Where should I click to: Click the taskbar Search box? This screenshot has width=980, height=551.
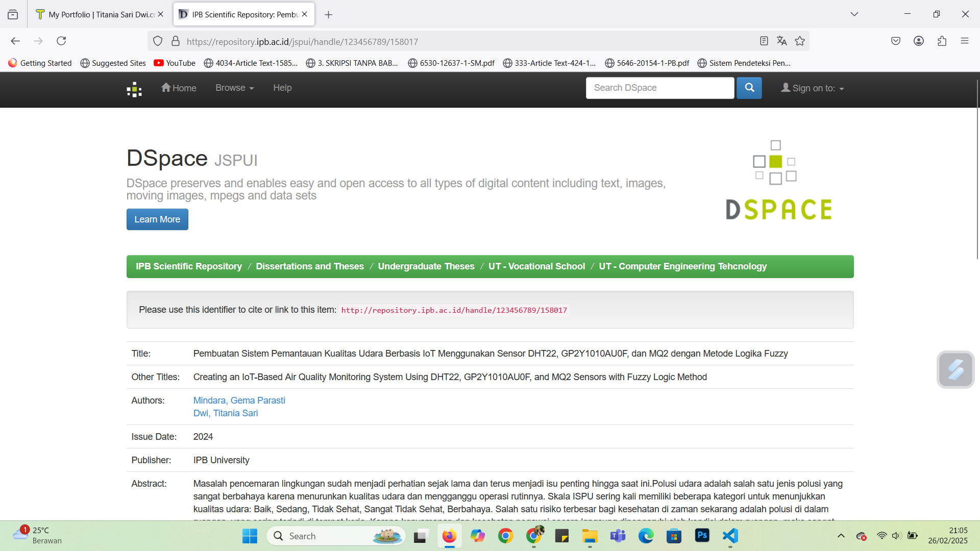coord(336,536)
